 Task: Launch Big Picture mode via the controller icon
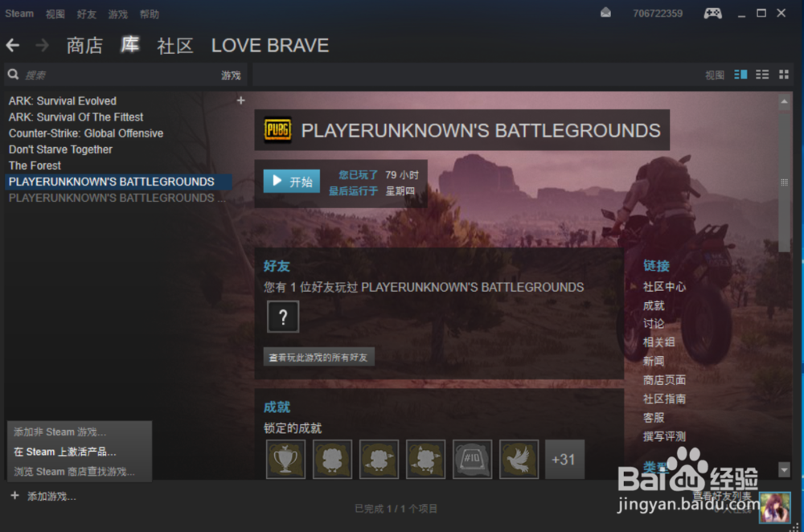tap(712, 14)
